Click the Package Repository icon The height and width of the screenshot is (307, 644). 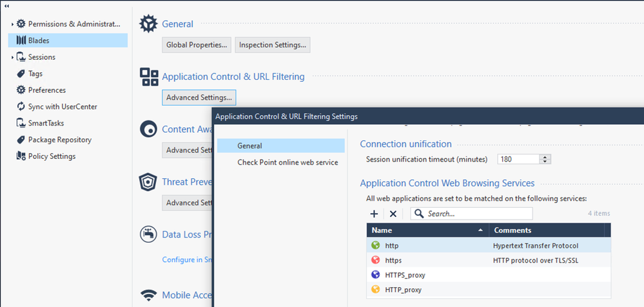(x=21, y=140)
